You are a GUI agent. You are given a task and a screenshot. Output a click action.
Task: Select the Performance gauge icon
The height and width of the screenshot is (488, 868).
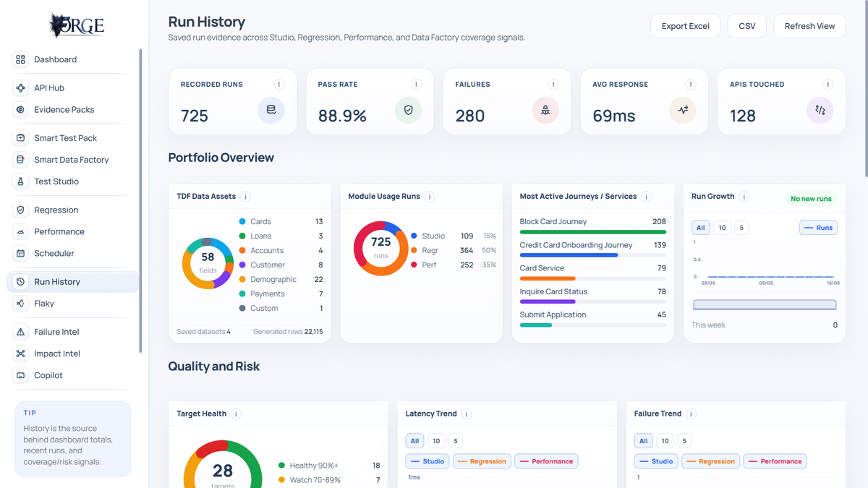pos(20,231)
